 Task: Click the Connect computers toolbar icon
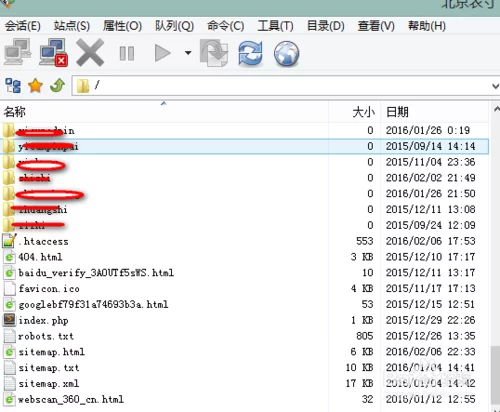click(x=17, y=52)
